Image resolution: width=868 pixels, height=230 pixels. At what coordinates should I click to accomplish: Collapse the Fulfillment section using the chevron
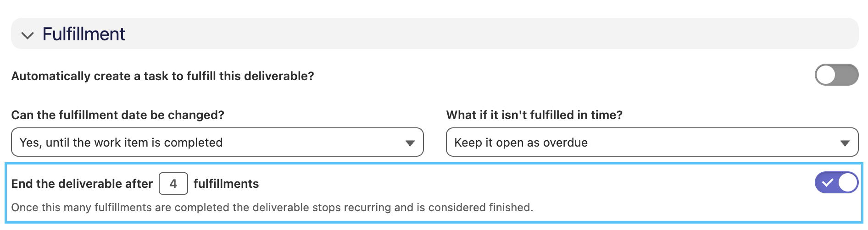(28, 35)
